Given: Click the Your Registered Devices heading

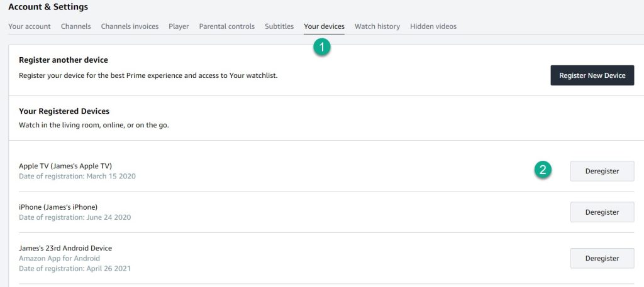Looking at the screenshot, I should click(x=64, y=112).
